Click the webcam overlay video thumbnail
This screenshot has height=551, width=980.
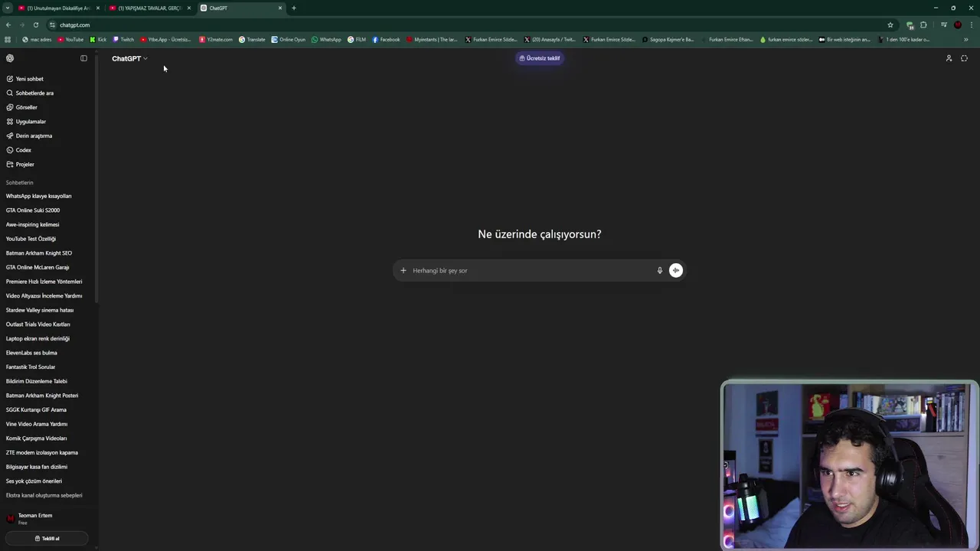coord(850,465)
